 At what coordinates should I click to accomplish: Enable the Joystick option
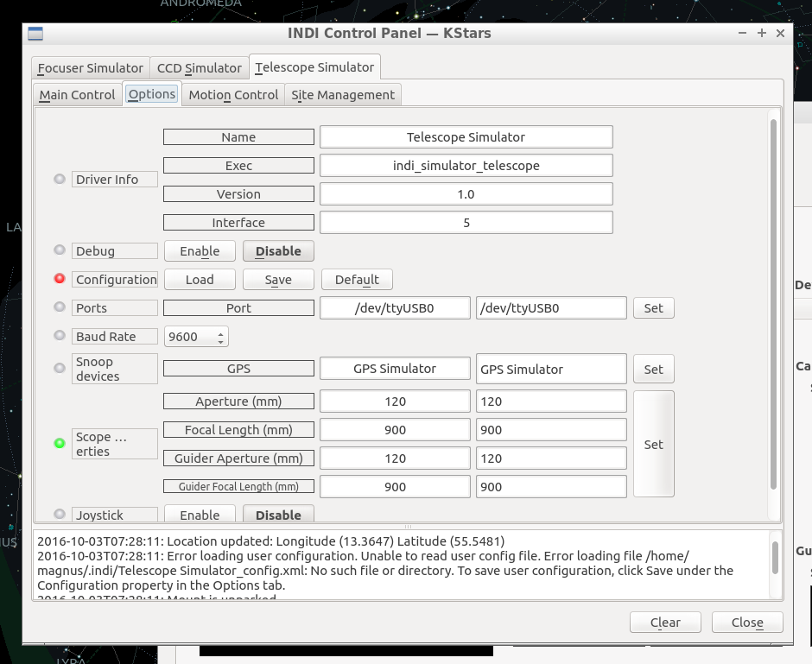pyautogui.click(x=200, y=515)
